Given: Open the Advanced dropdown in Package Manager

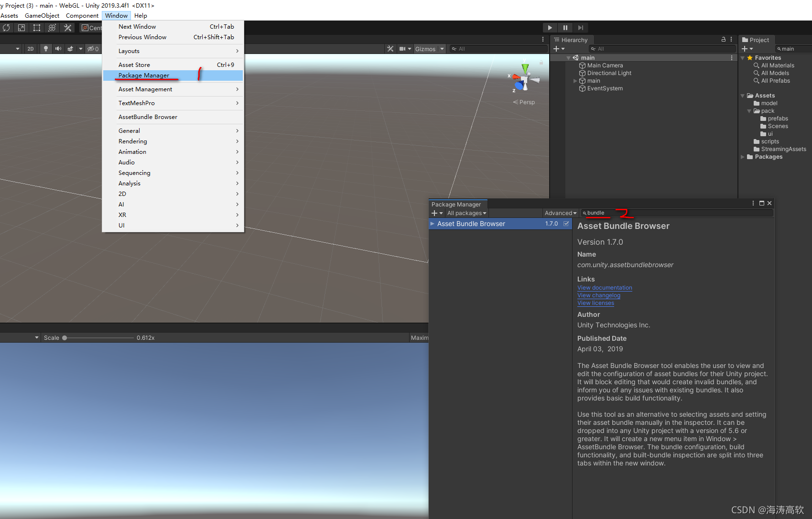Looking at the screenshot, I should [x=561, y=213].
